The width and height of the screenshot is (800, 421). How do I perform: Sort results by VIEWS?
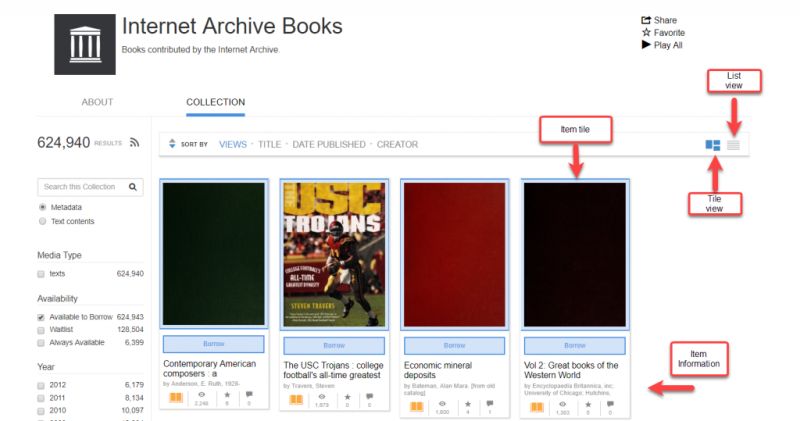(x=233, y=144)
